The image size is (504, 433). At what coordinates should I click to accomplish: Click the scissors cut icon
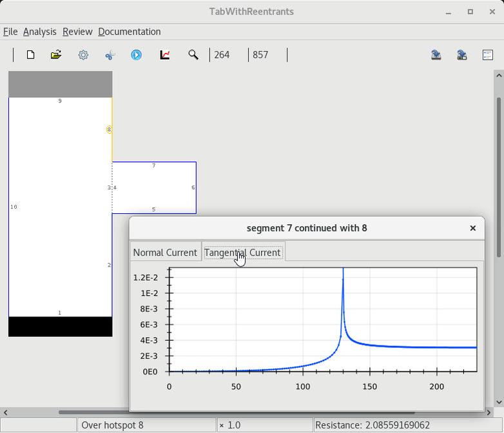coord(110,55)
